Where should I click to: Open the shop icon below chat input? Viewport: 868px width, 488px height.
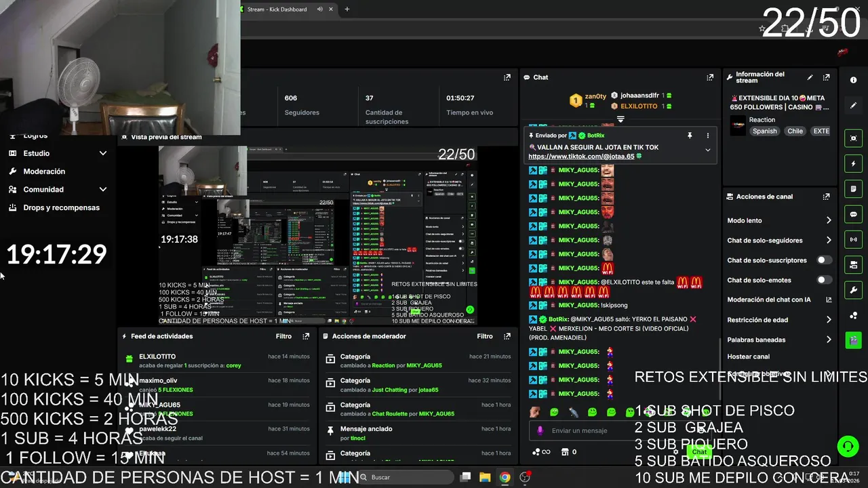click(x=564, y=452)
